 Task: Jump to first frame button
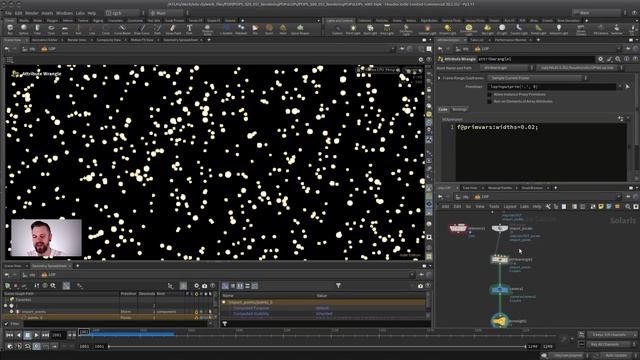[x=9, y=335]
